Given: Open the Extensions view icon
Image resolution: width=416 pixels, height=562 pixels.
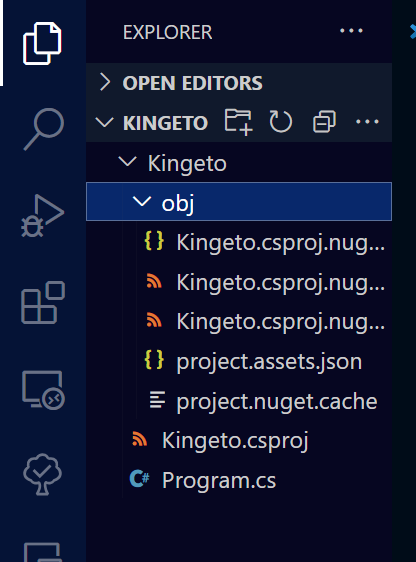Looking at the screenshot, I should (43, 303).
